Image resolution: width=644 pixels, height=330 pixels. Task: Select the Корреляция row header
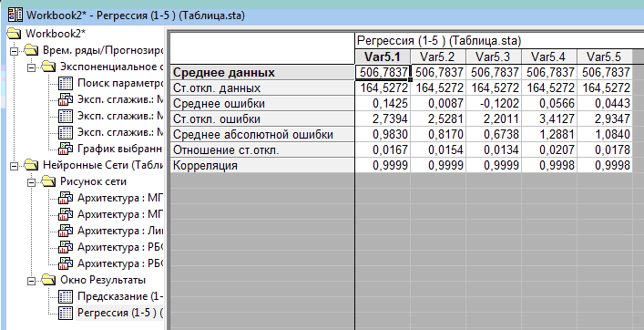click(x=262, y=166)
